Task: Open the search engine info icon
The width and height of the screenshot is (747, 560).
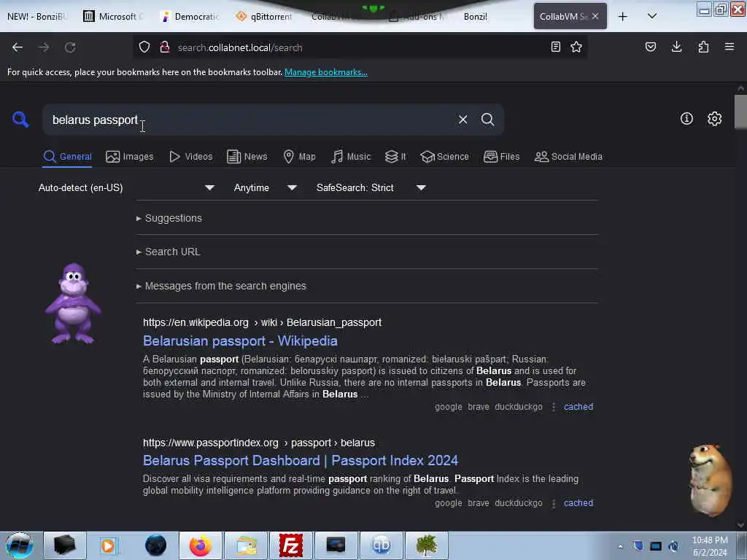Action: pos(686,119)
